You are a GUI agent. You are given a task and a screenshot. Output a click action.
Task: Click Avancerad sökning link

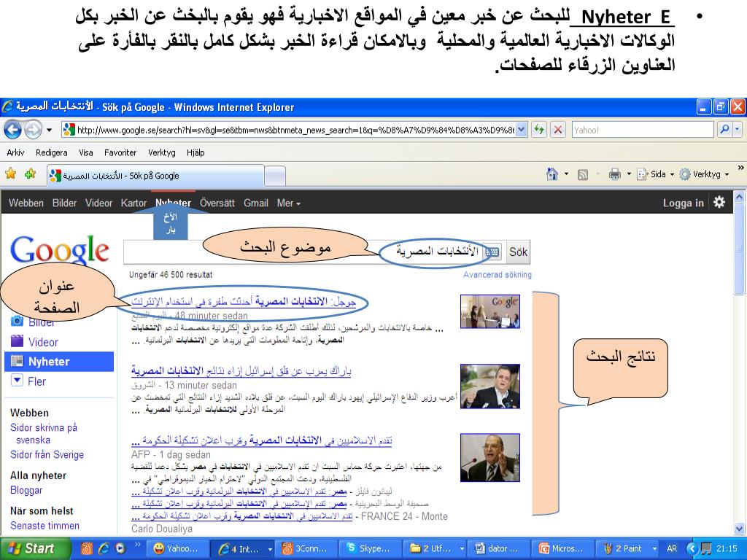(498, 275)
